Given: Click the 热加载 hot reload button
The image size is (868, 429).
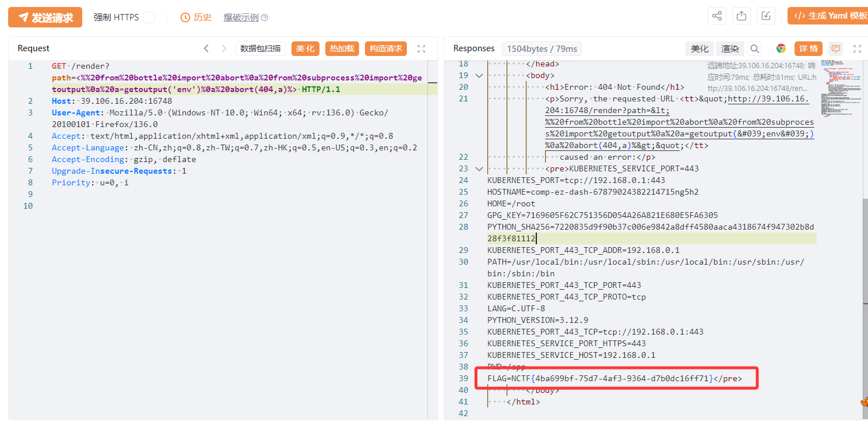Looking at the screenshot, I should 342,48.
